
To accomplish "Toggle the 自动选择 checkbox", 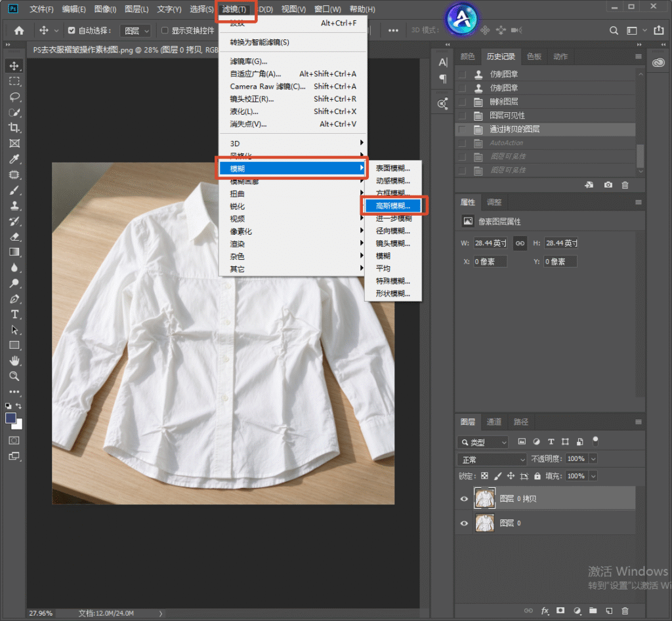I will tap(72, 30).
